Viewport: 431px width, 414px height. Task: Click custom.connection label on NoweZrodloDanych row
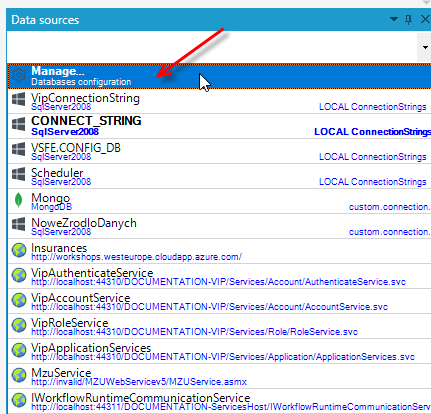(390, 232)
